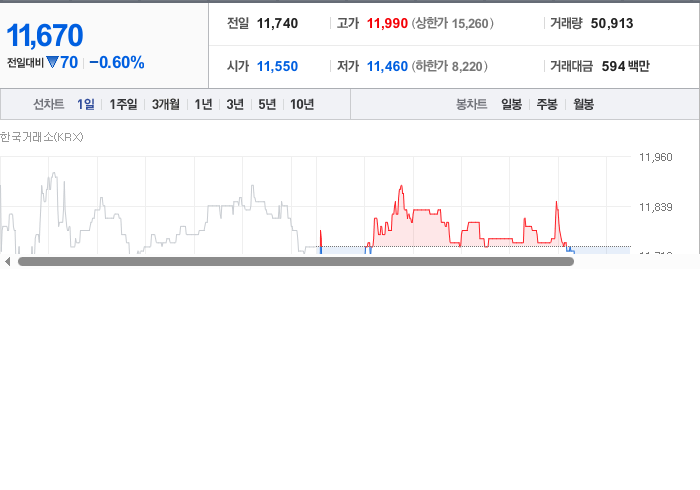Click the trading volume 50,913
The image size is (700, 490).
point(612,23)
